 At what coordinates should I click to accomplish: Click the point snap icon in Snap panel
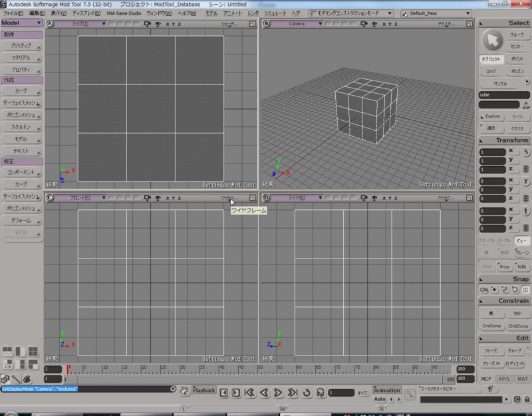click(x=494, y=290)
